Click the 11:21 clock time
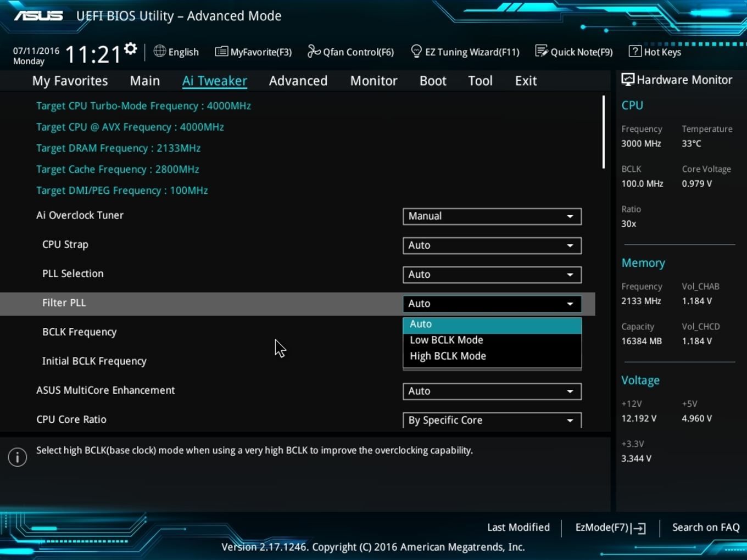 click(93, 55)
